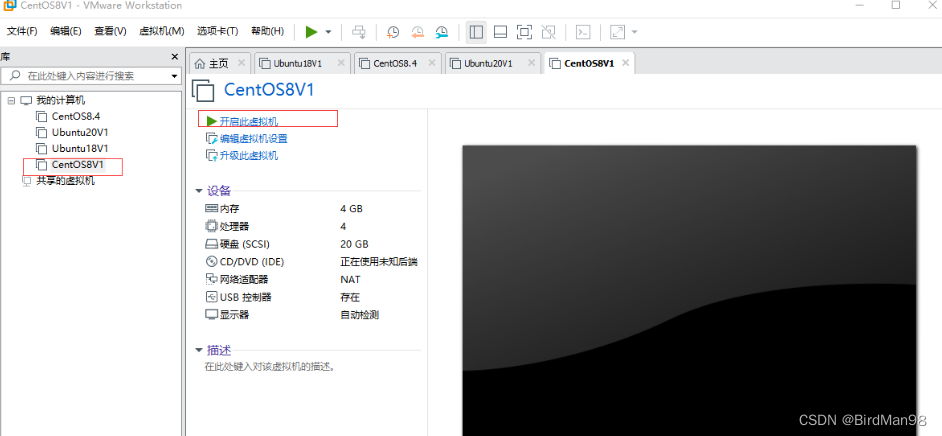Close the CentOS8V1 tab
942x436 pixels.
point(625,62)
